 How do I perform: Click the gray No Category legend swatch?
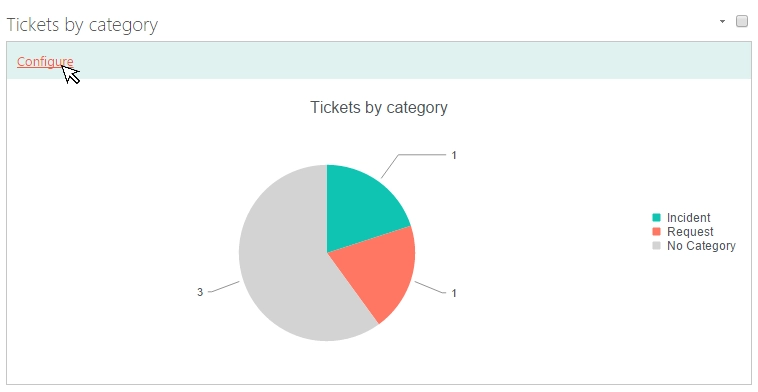(656, 246)
